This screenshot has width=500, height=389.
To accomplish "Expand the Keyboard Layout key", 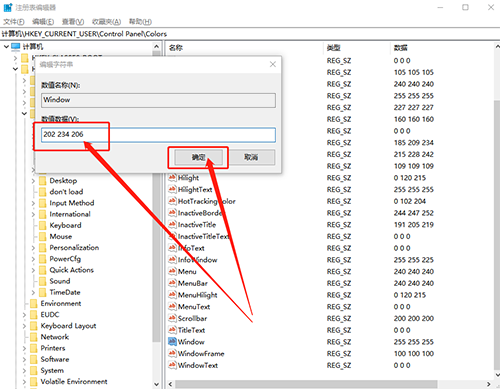I will coord(24,326).
